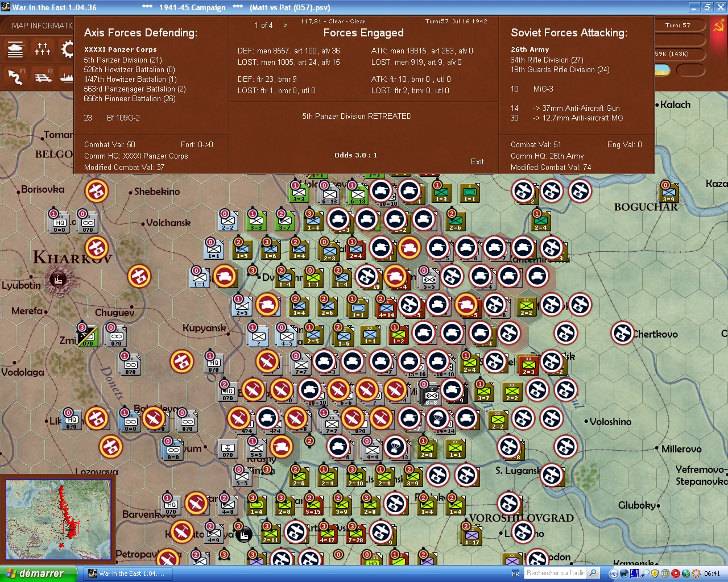
Task: Click the Voloshino city label
Action: click(610, 422)
